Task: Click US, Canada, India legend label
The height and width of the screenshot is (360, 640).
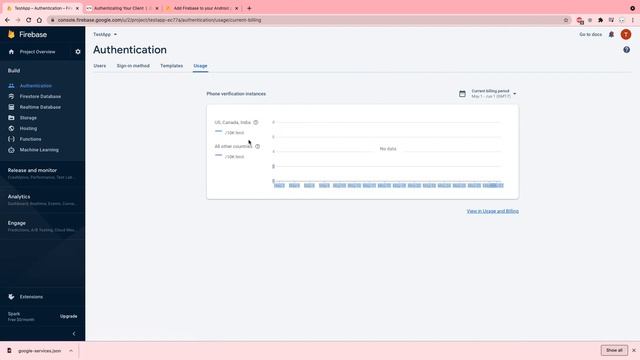Action: [233, 122]
